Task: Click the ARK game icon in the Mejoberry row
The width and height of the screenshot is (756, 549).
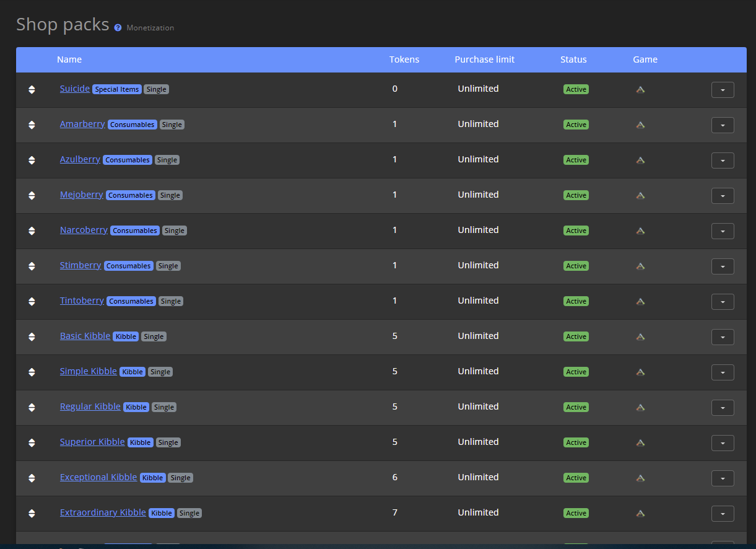Action: tap(640, 195)
